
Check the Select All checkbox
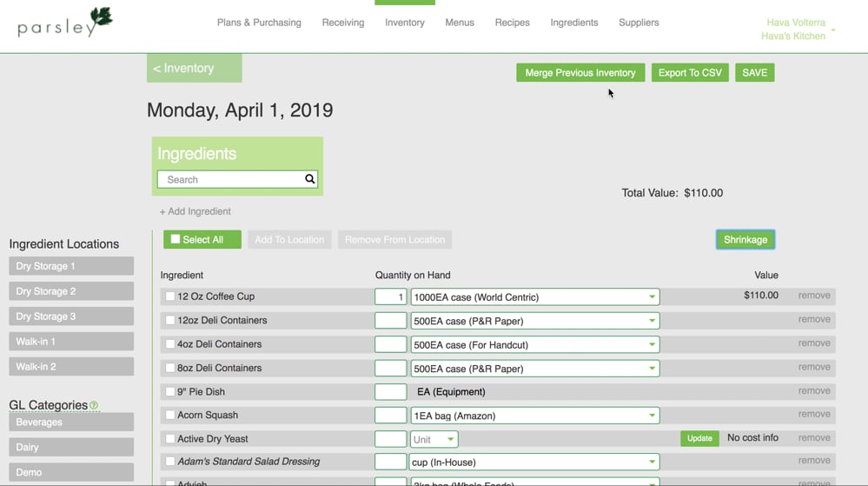point(176,239)
